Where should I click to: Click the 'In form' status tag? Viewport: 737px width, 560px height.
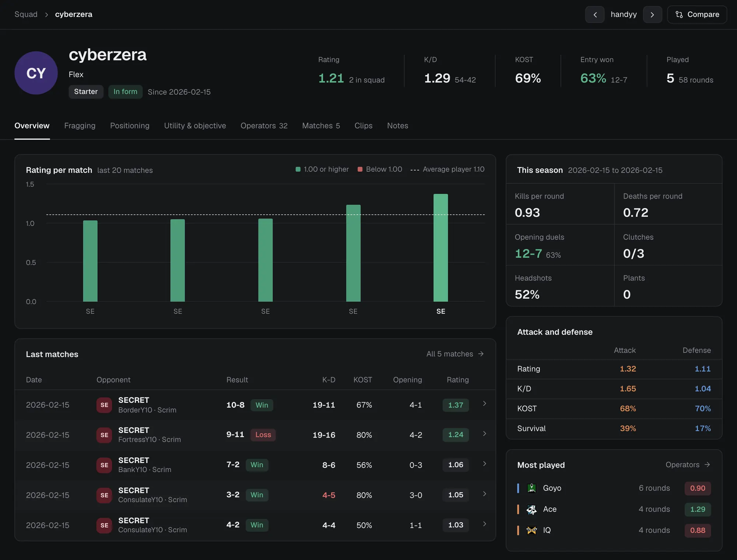pos(125,92)
